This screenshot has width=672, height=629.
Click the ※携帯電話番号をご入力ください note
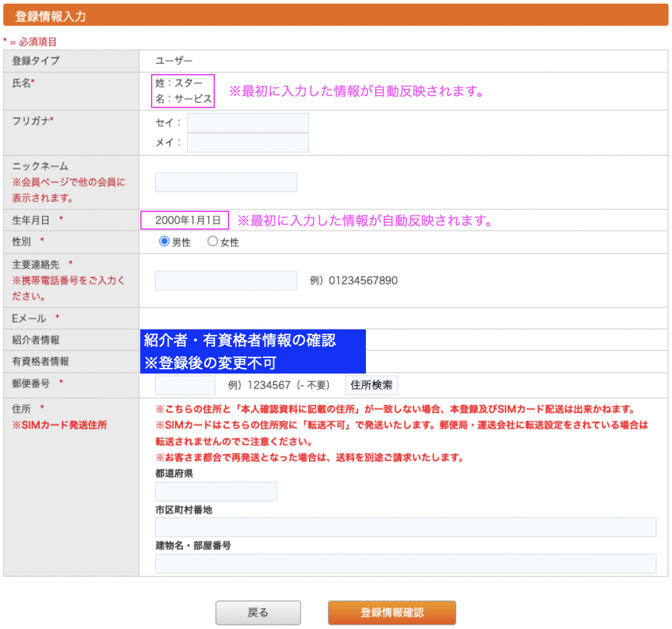[68, 288]
